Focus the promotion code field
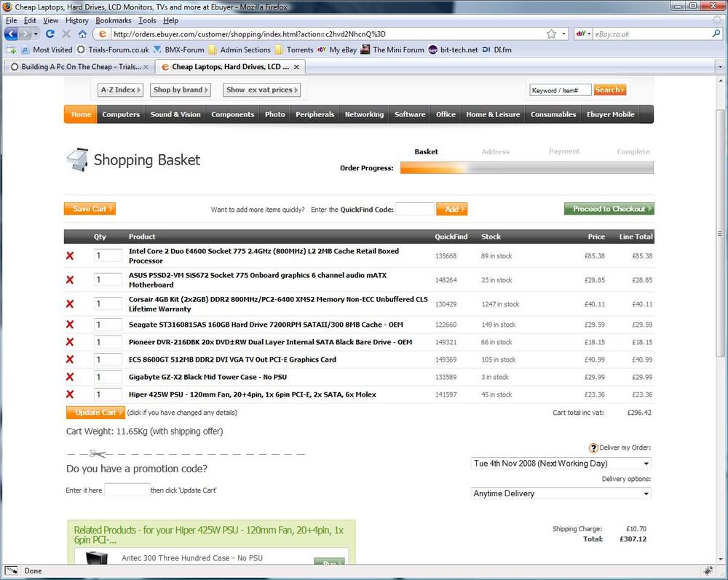Viewport: 728px width, 580px height. (x=127, y=490)
